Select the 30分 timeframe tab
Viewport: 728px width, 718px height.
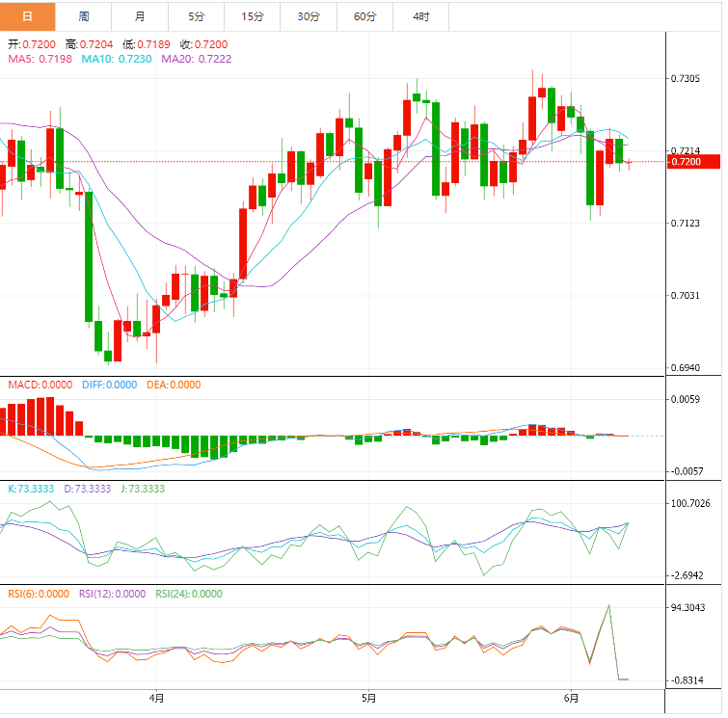click(309, 16)
